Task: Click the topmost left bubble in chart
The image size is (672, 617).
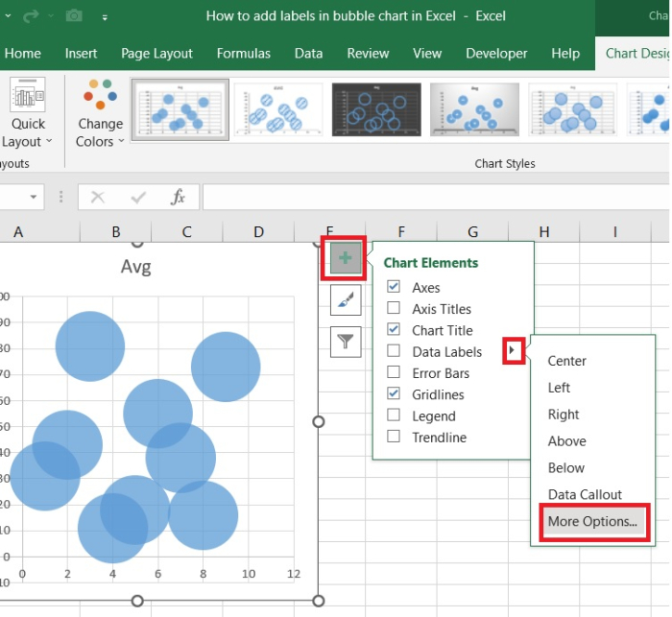Action: point(90,346)
